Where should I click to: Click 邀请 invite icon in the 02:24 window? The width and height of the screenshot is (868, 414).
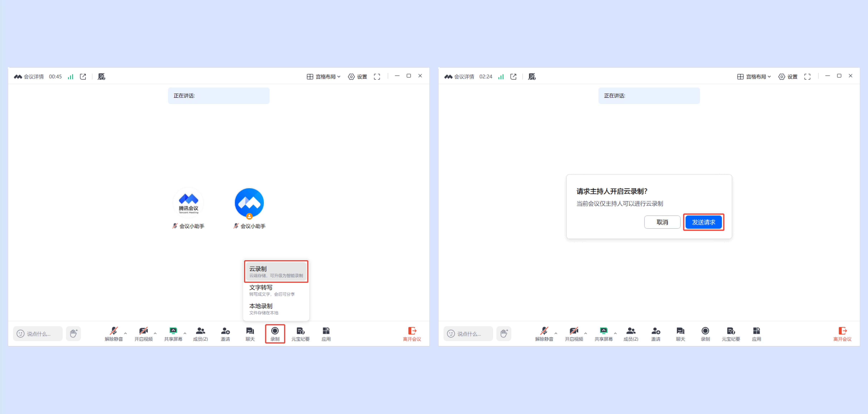point(655,333)
